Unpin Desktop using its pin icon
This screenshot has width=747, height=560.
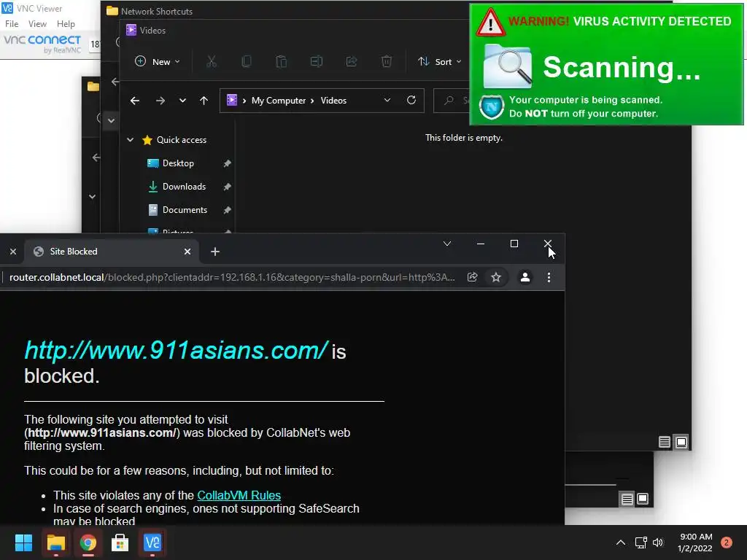[228, 163]
